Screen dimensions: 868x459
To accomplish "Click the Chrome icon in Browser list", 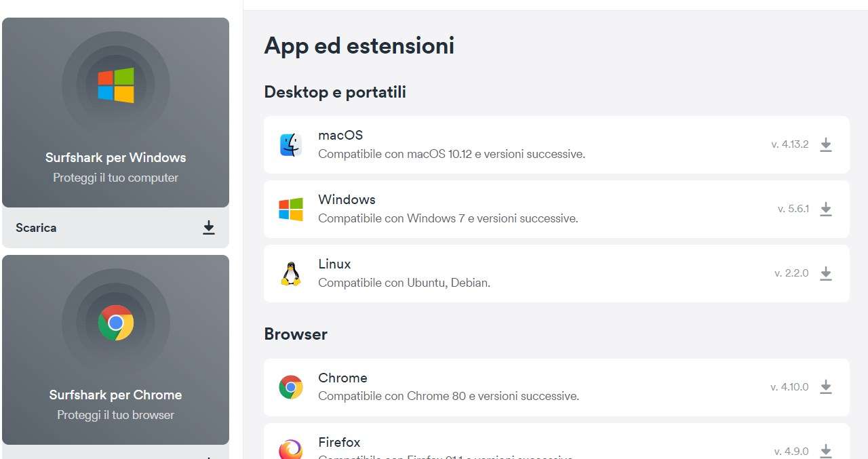I will coord(291,387).
